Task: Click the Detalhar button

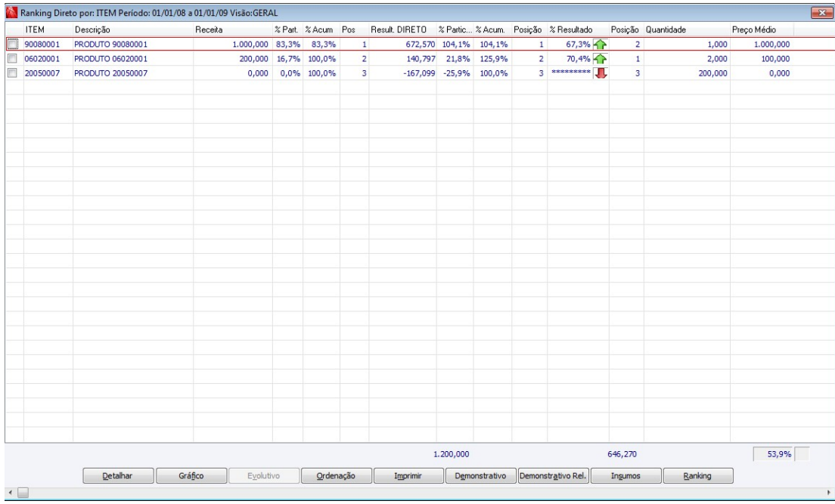Action: pyautogui.click(x=118, y=476)
